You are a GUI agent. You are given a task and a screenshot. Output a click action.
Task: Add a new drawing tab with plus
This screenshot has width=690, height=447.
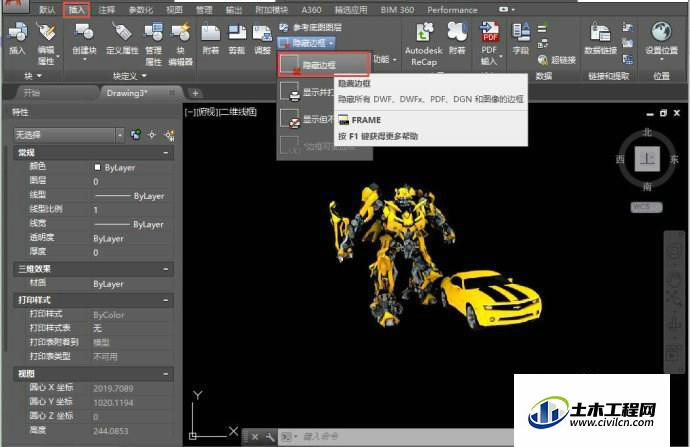tap(195, 93)
